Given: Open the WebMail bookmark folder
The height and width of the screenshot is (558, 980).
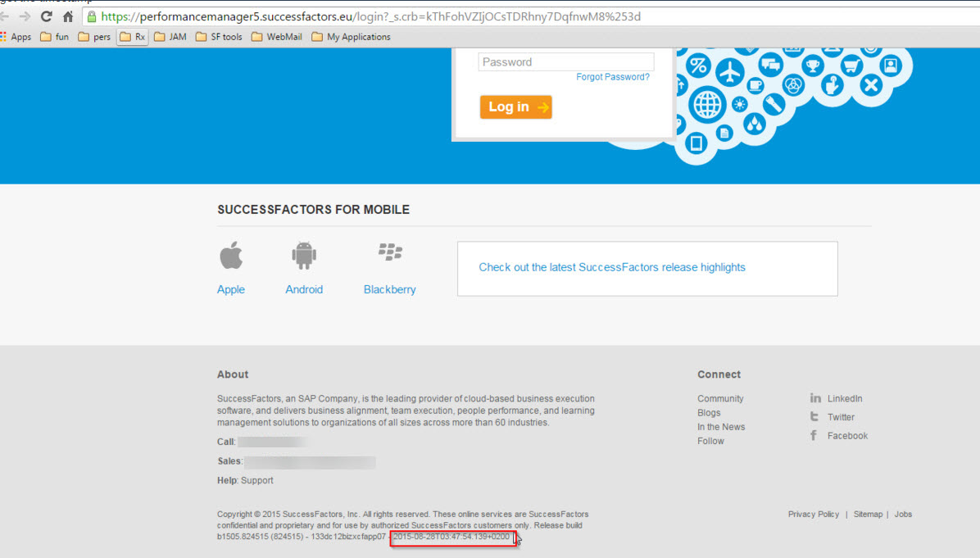Looking at the screenshot, I should [277, 37].
